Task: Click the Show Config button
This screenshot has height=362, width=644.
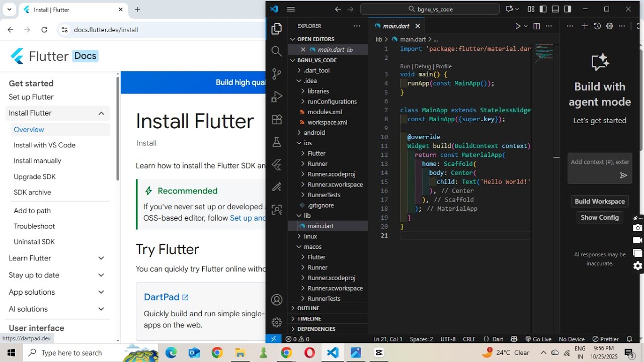Action: (600, 218)
